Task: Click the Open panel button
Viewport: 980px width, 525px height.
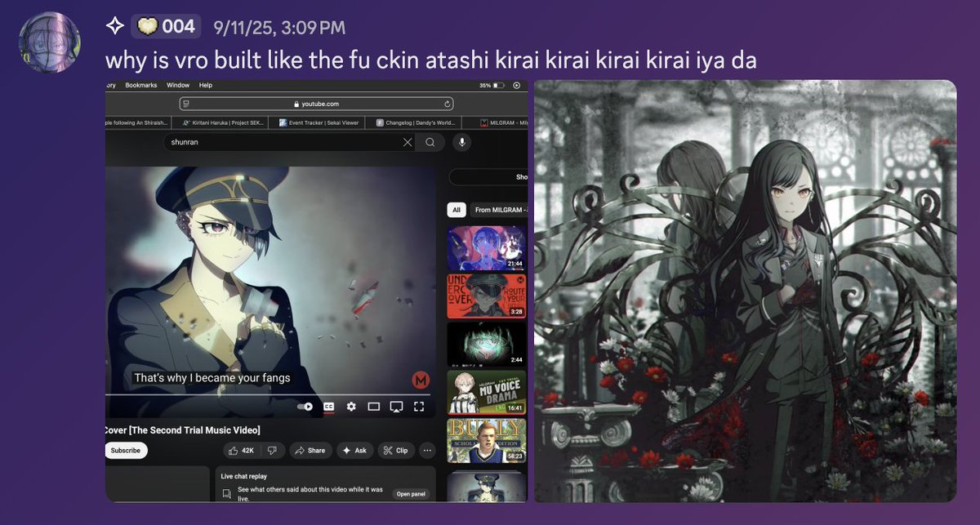Action: click(x=411, y=494)
